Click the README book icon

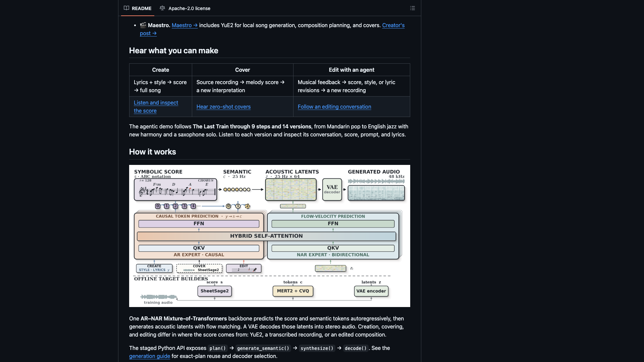[126, 8]
